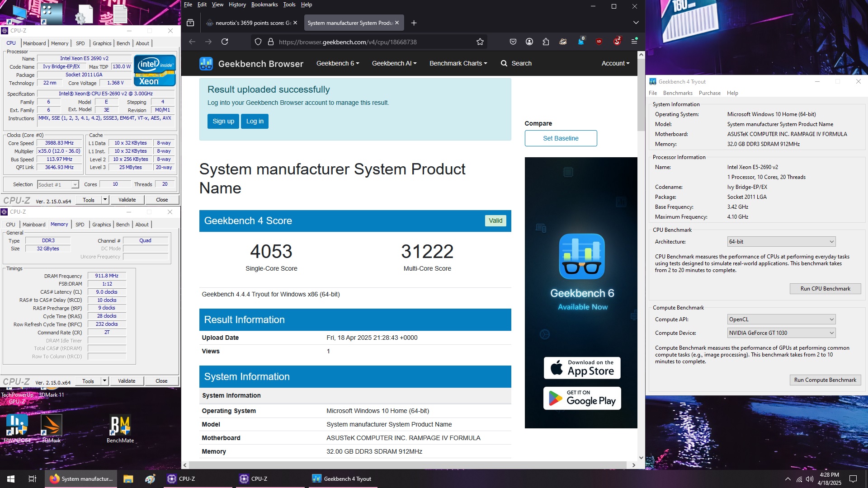The image size is (868, 488).
Task: Click Run Compute Benchmark
Action: [x=825, y=380]
